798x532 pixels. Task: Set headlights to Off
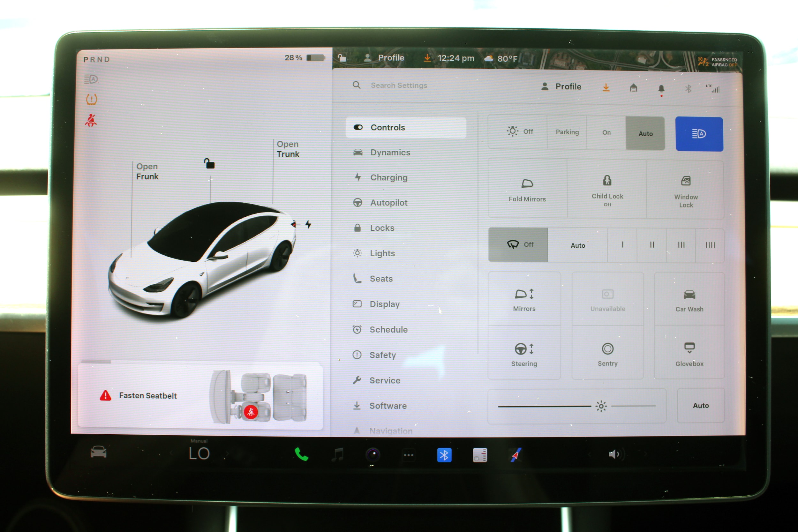click(518, 131)
